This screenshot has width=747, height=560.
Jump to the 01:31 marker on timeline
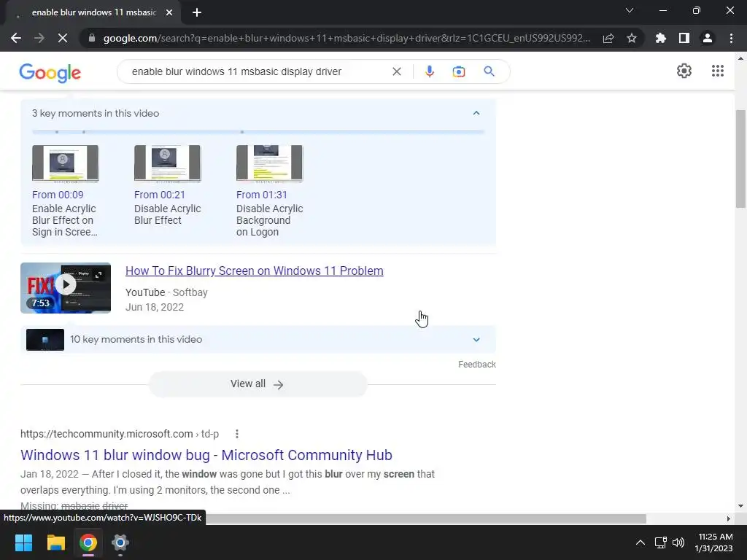pyautogui.click(x=242, y=132)
